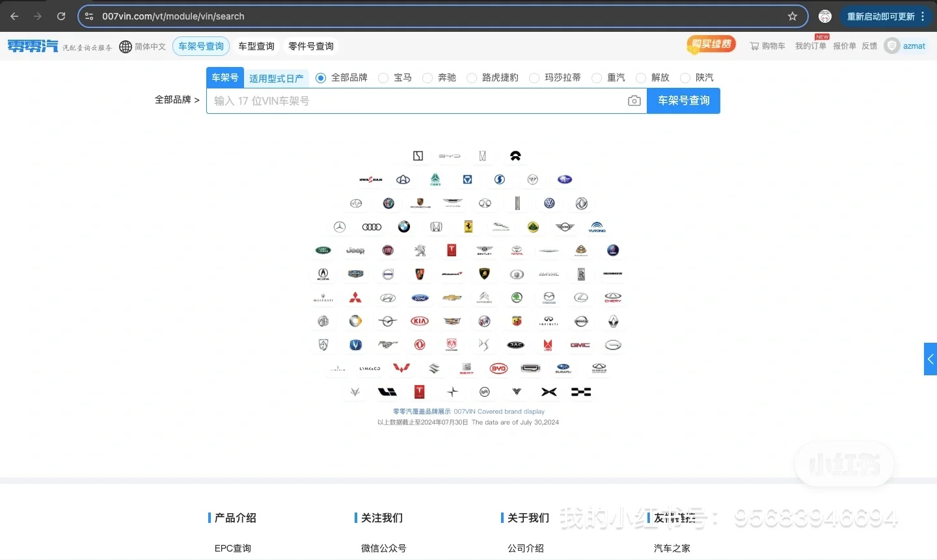Screen dimensions: 937x560
Task: Expand the 全部品牌 brand selector
Action: pos(177,100)
